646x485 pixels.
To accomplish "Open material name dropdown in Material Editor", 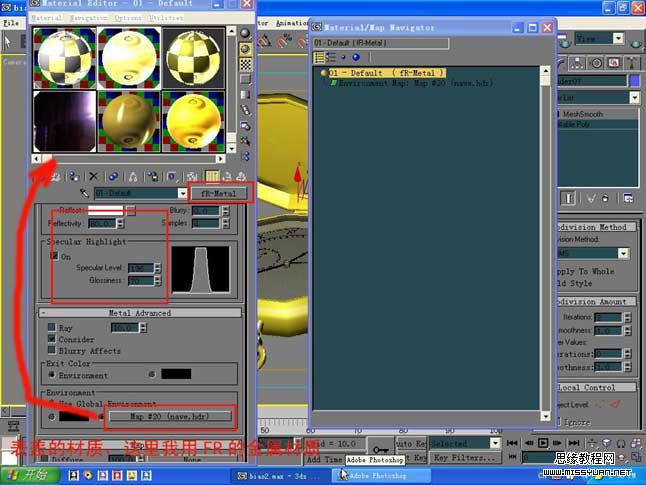I will (183, 193).
